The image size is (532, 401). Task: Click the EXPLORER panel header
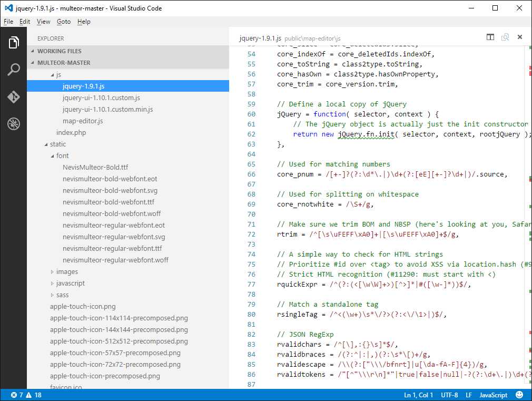51,38
